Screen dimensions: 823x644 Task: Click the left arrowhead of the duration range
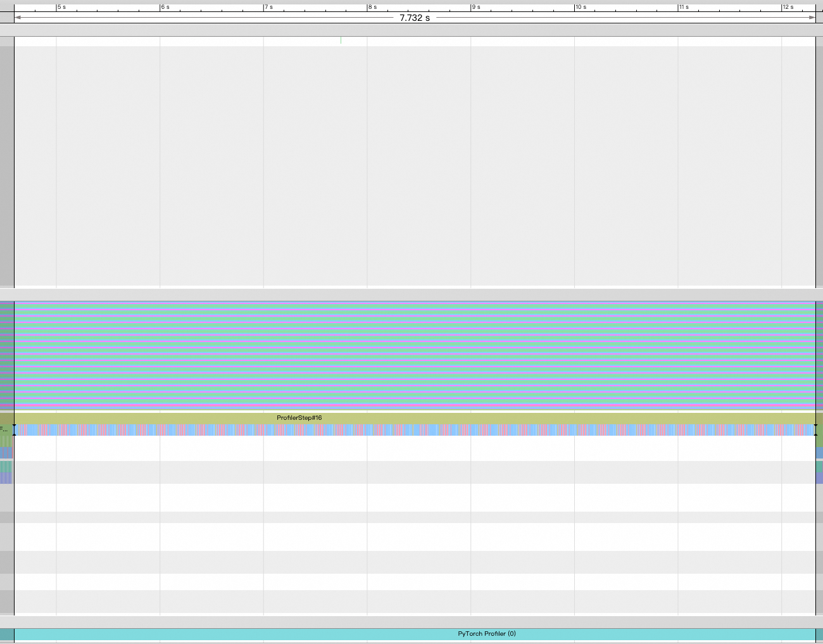coord(18,18)
